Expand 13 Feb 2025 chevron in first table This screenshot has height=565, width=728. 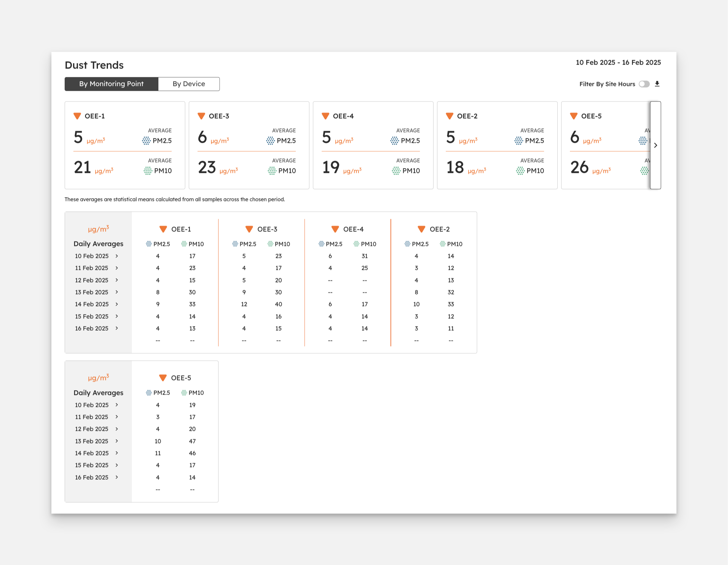point(117,292)
